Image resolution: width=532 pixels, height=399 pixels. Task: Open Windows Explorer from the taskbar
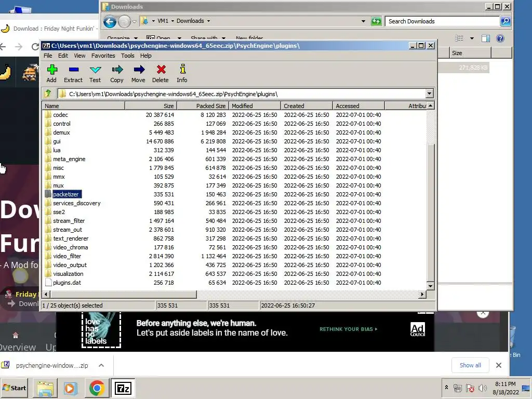(45, 388)
